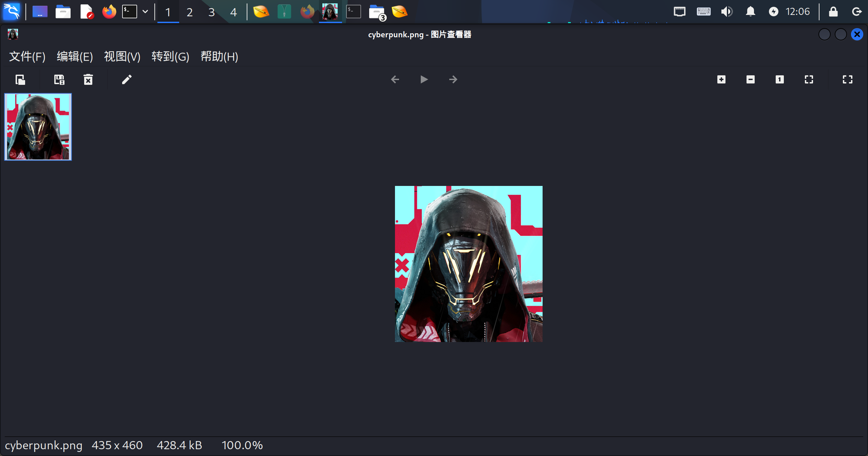Click the save-as toolbar icon
This screenshot has width=868, height=456.
tap(59, 80)
